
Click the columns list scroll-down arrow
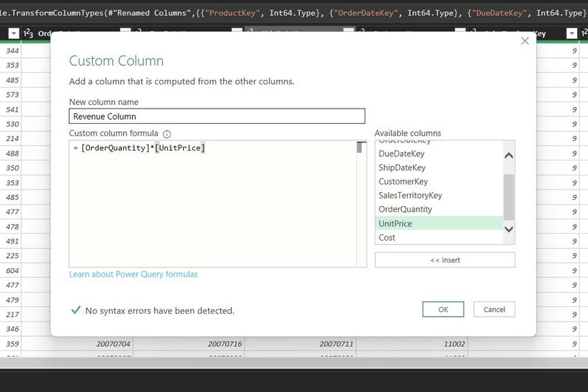click(x=509, y=229)
